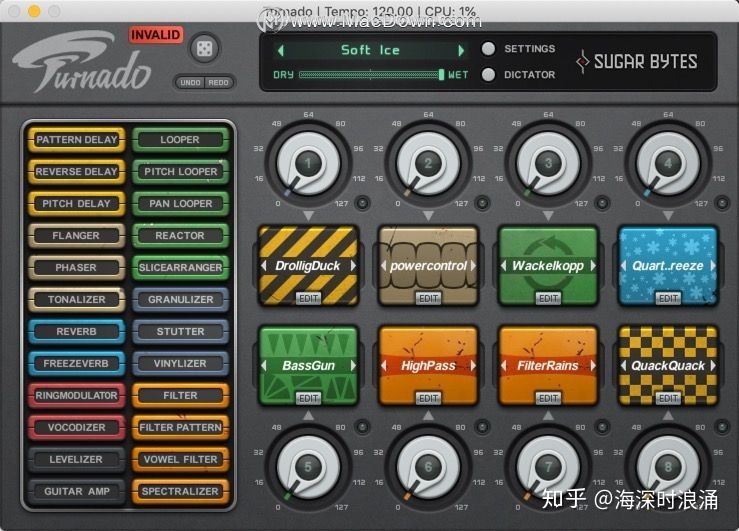Choose SPECTRALIZER effect

point(180,491)
